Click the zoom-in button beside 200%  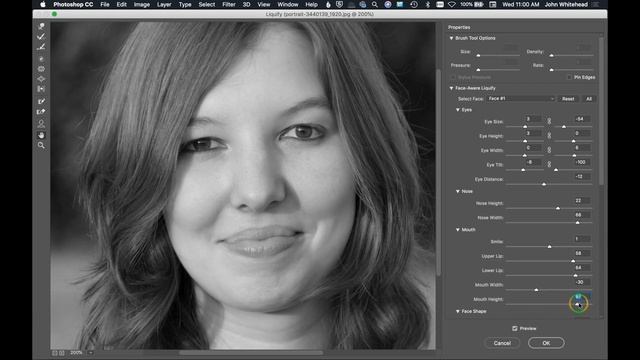[x=61, y=353]
